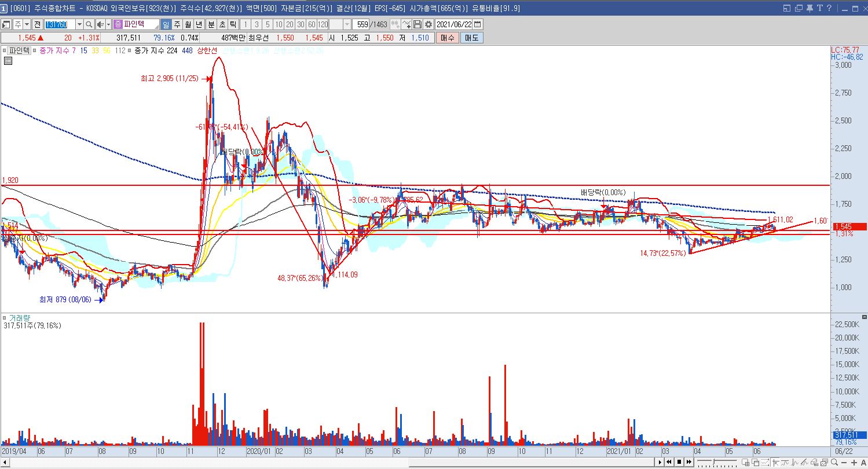The height and width of the screenshot is (469, 868).
Task: Zoom out chart with minus icon
Action: pos(844,462)
